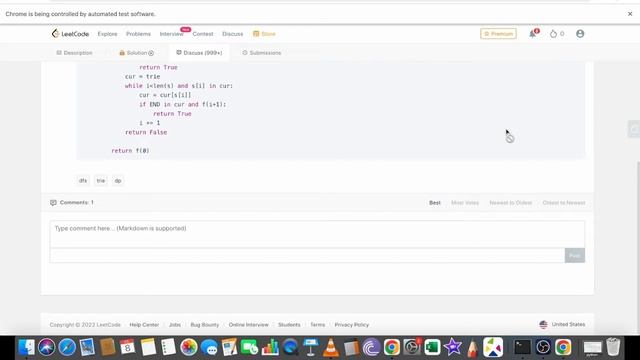Open Keynote from the dock

(311, 347)
